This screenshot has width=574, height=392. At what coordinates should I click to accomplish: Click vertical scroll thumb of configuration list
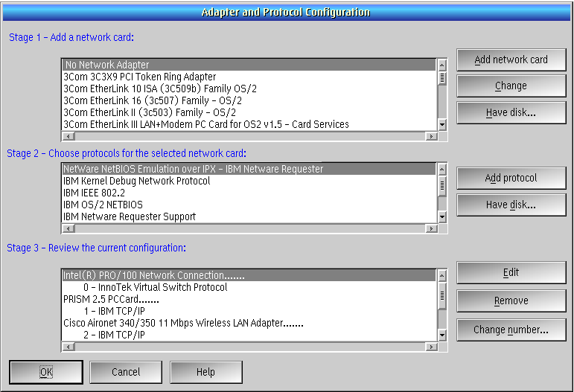pyautogui.click(x=442, y=295)
